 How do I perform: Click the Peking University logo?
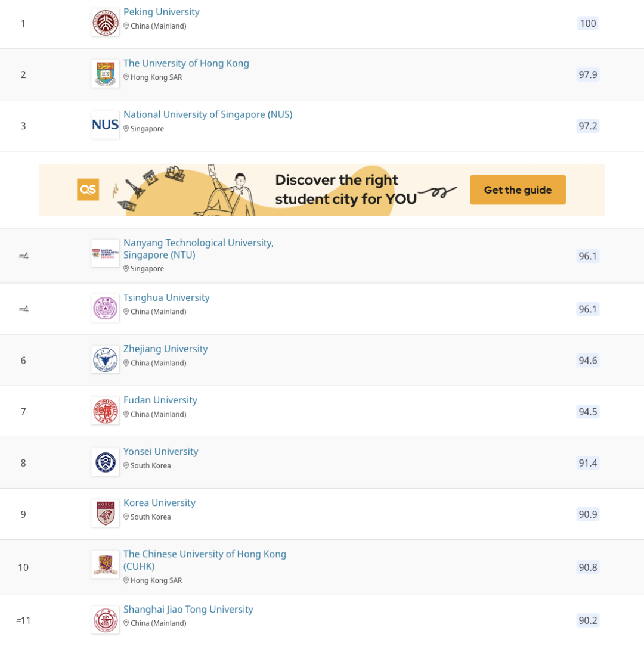[x=105, y=23]
